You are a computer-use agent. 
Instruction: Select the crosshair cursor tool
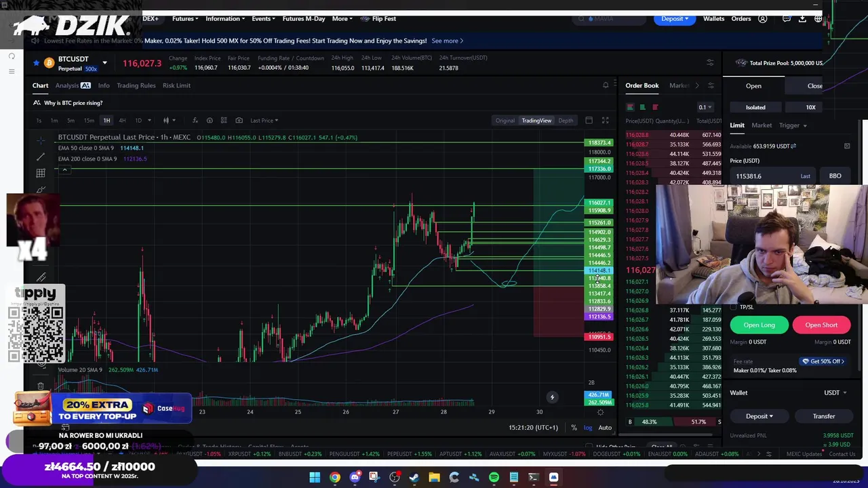click(41, 140)
